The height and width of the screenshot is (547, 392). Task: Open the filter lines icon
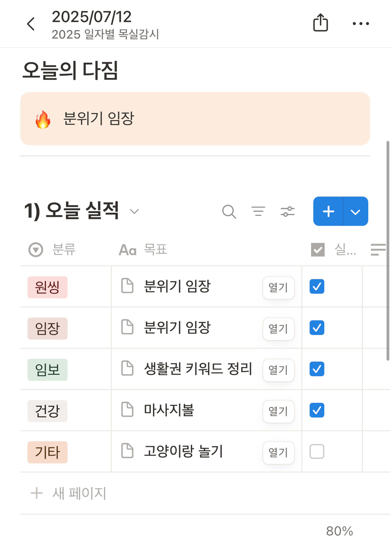point(258,211)
